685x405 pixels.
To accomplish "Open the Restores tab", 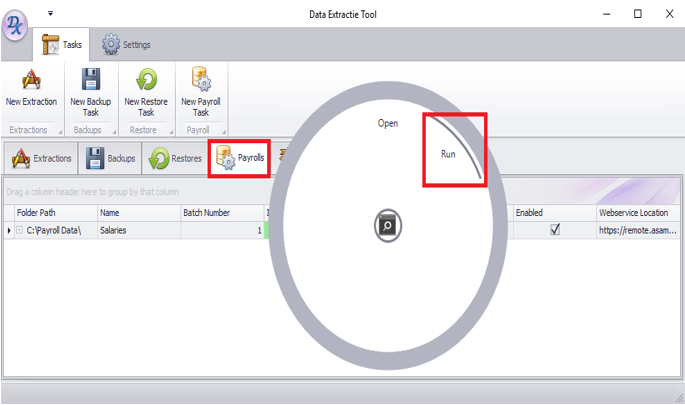I will (176, 159).
